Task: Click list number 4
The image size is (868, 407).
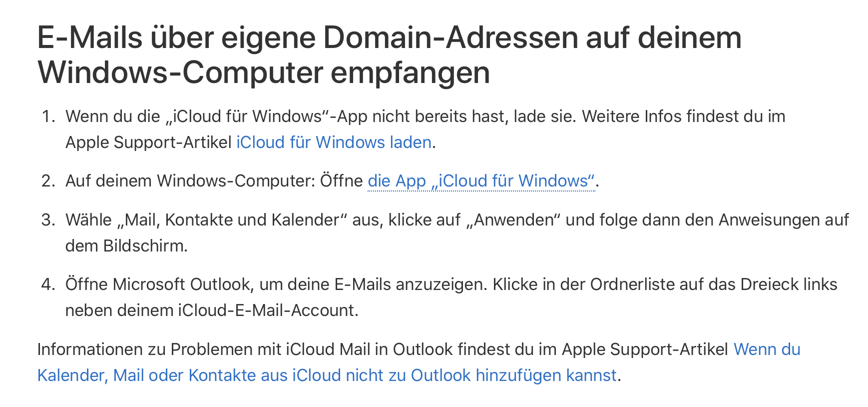Action: click(48, 284)
